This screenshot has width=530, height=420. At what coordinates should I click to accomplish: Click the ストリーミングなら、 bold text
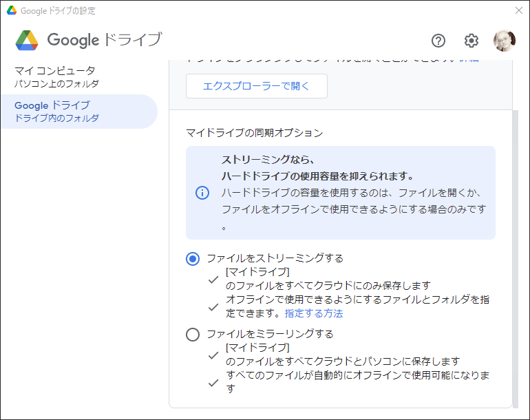point(268,160)
